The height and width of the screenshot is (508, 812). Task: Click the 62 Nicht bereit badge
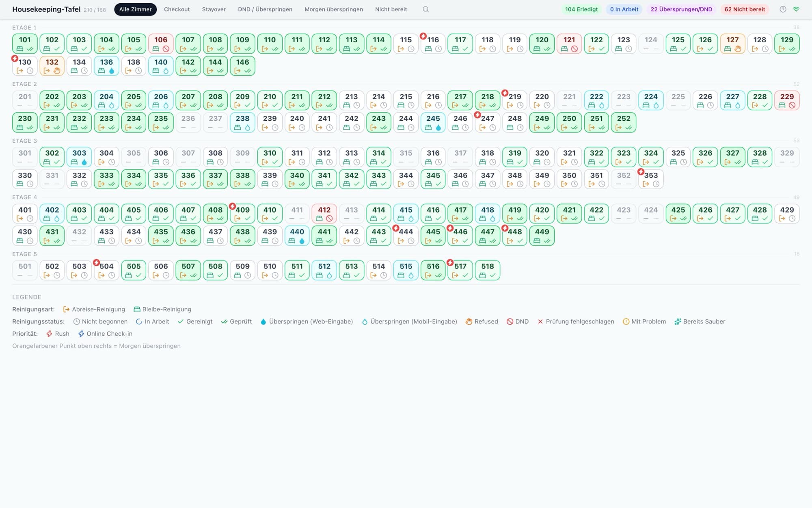tap(745, 9)
